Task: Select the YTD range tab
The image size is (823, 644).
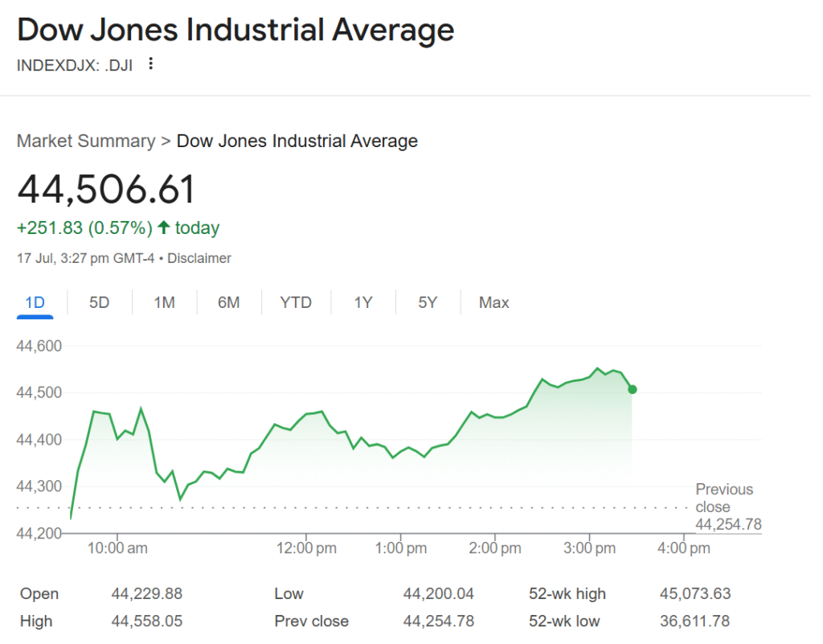Action: 296,303
